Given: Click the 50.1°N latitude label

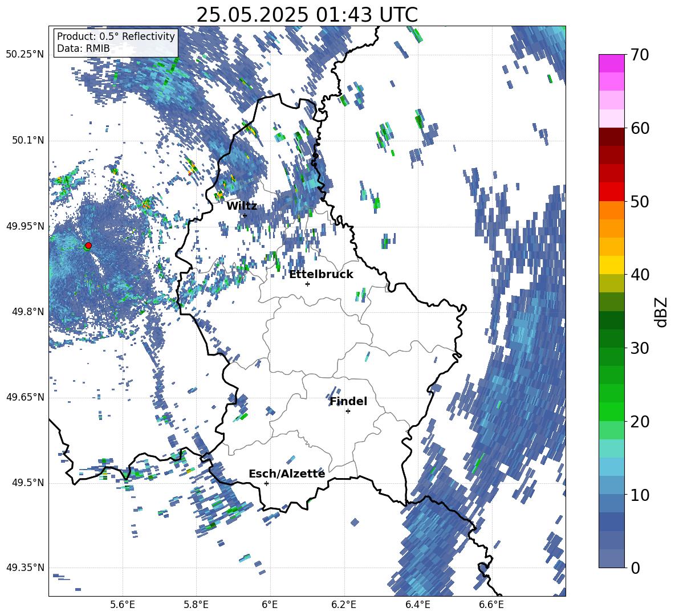Looking at the screenshot, I should (27, 140).
